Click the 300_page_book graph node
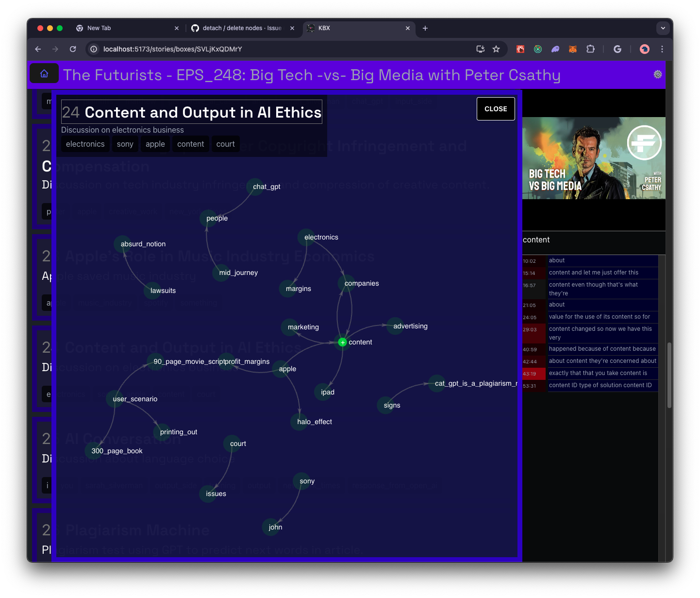Screen dimensions: 700x598 coord(94,451)
